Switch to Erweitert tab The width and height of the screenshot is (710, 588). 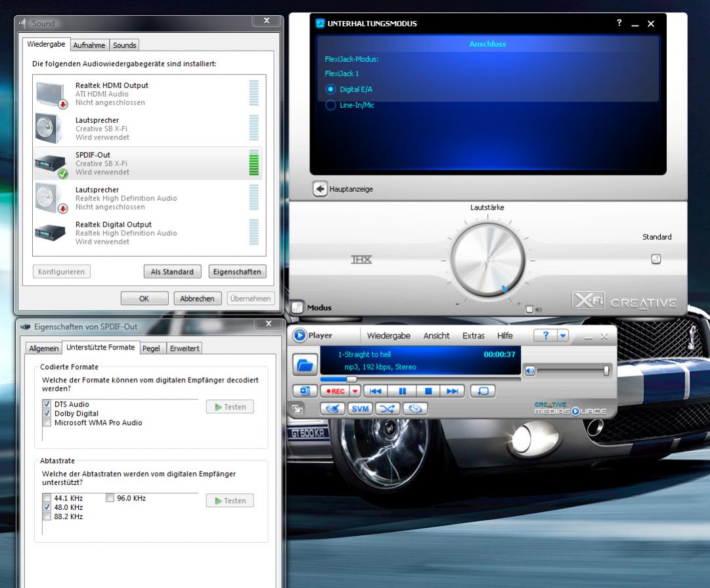(x=185, y=348)
